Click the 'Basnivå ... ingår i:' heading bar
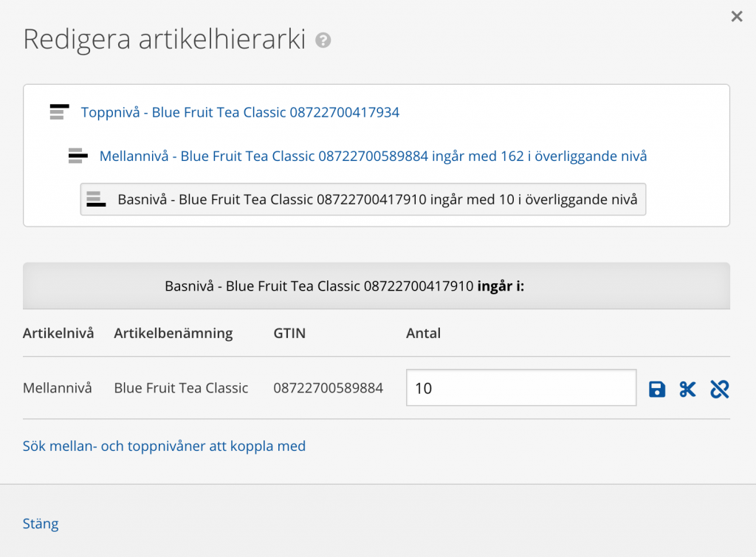Screen dimensions: 756x557 (x=377, y=286)
